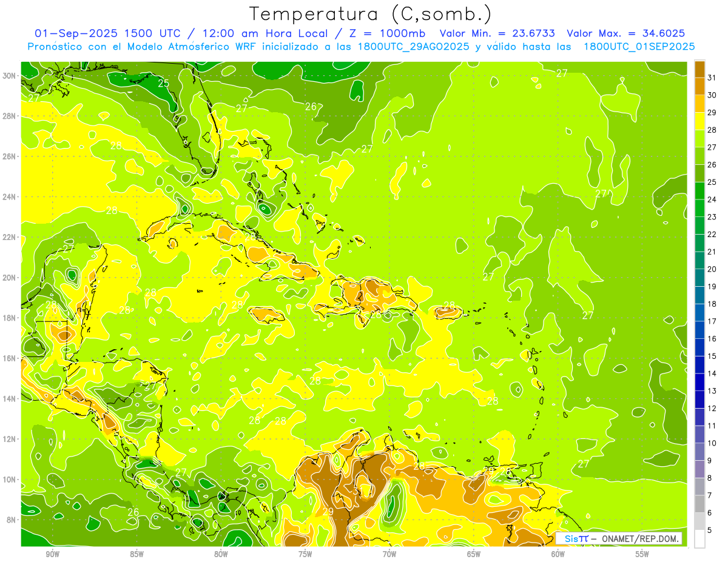Click the 65W longitude axis label
Screen dimensions: 728x562
coord(474,554)
